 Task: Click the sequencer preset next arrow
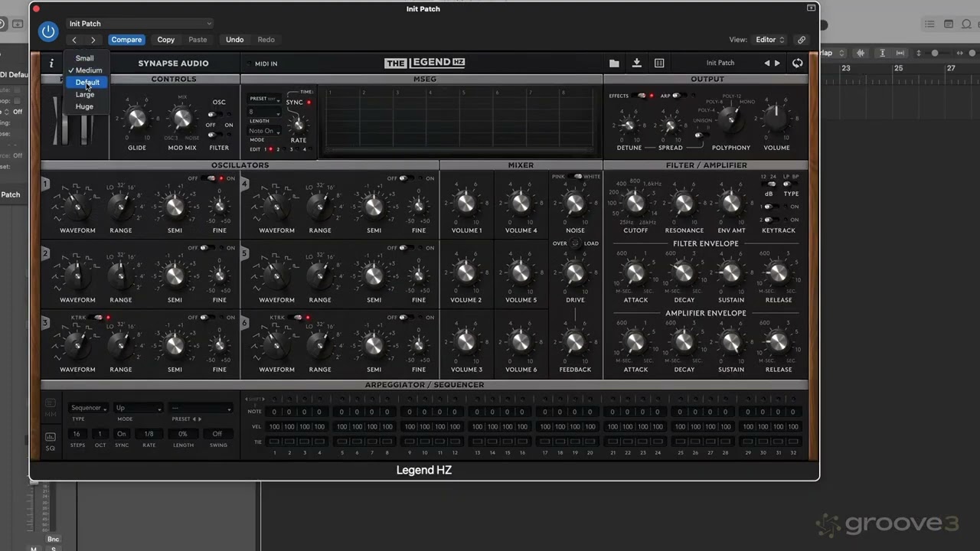[x=200, y=419]
